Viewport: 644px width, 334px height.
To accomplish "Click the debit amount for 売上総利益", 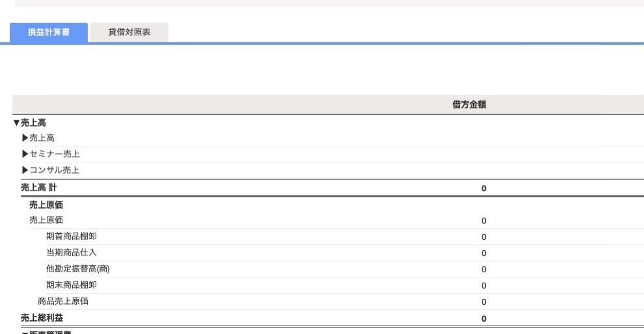I will point(484,319).
